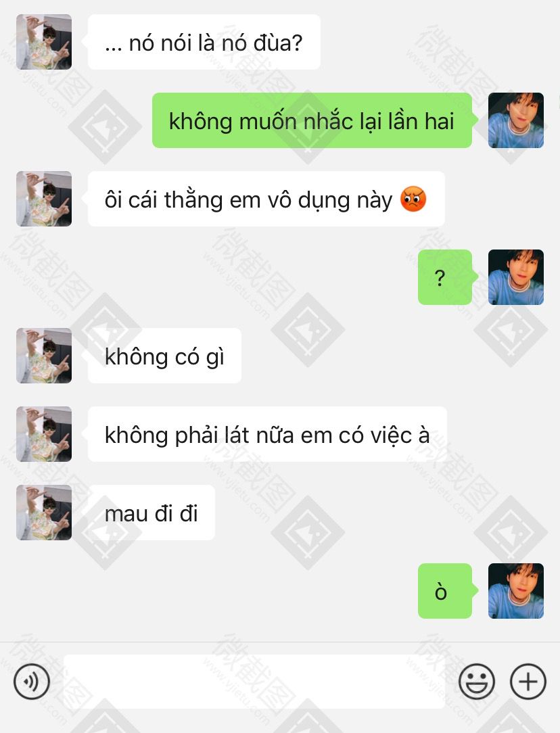Tap avatar beside "mau đi đi" message
560x733 pixels.
tap(44, 513)
